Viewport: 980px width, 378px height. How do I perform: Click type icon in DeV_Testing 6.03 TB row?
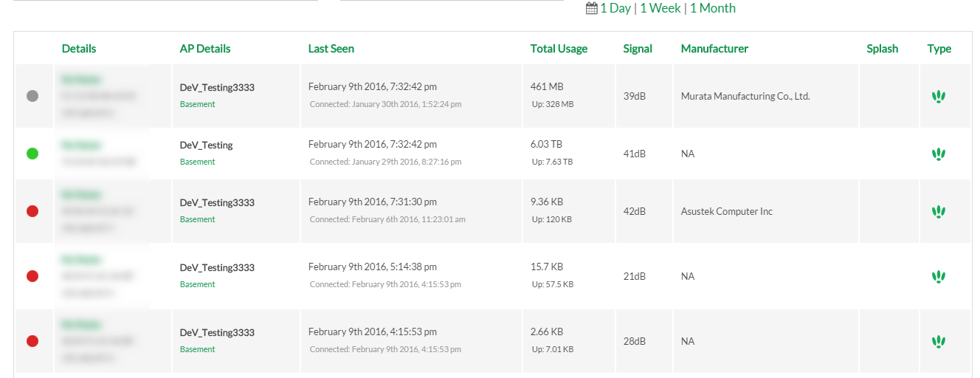pyautogui.click(x=939, y=154)
